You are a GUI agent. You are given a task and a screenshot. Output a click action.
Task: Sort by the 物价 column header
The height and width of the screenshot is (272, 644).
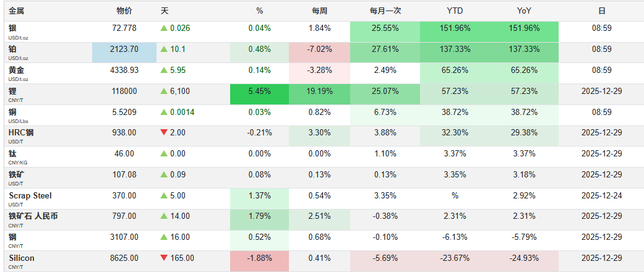click(x=124, y=11)
